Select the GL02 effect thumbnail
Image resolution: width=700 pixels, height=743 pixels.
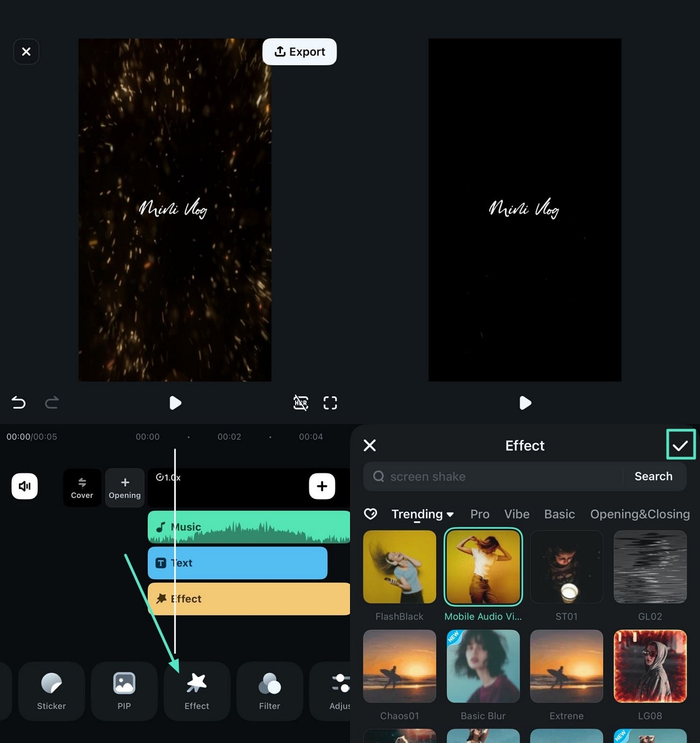pyautogui.click(x=650, y=567)
